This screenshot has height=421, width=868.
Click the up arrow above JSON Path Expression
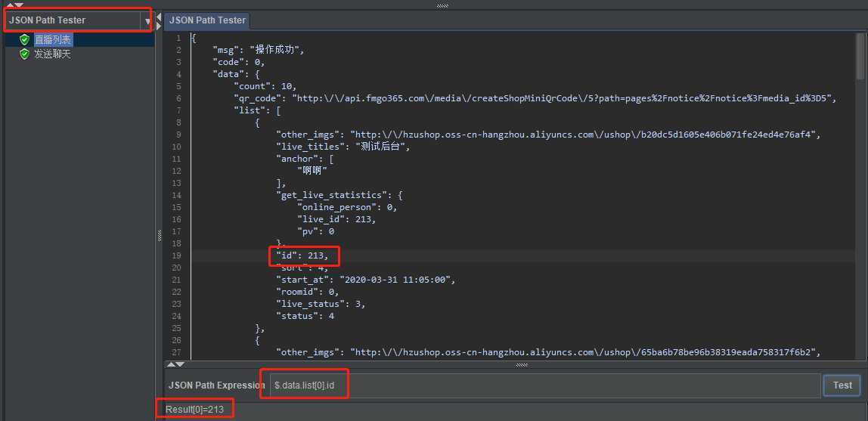tap(171, 364)
